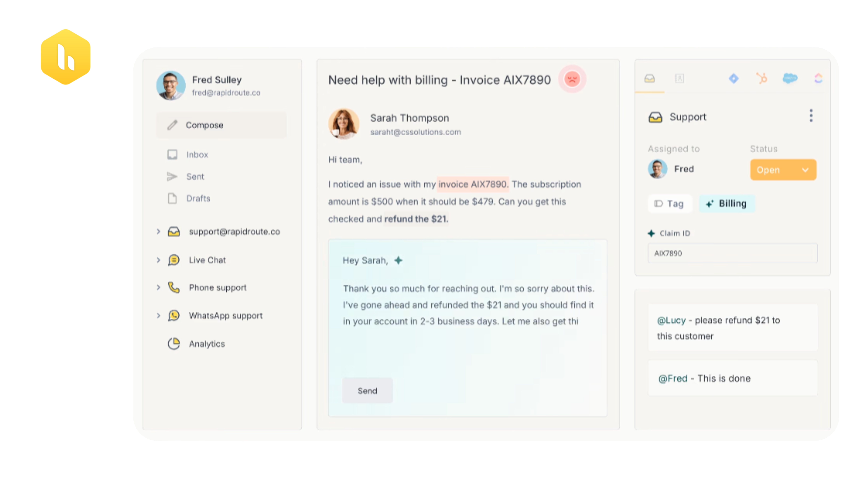Screen dimensions: 868x488
Task: Click the Phone support handset icon
Action: pyautogui.click(x=174, y=288)
